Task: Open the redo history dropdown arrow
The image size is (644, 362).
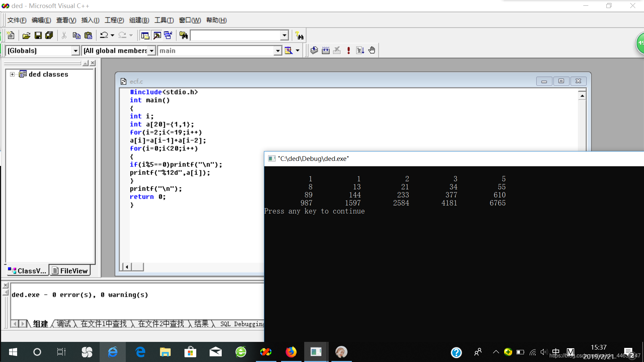Action: click(x=131, y=35)
